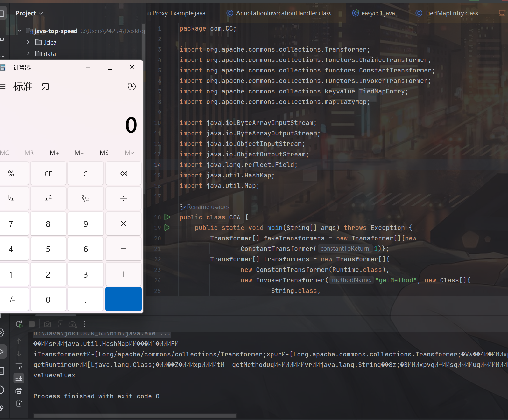
Task: Toggle scroll to end in console
Action: coord(19,378)
